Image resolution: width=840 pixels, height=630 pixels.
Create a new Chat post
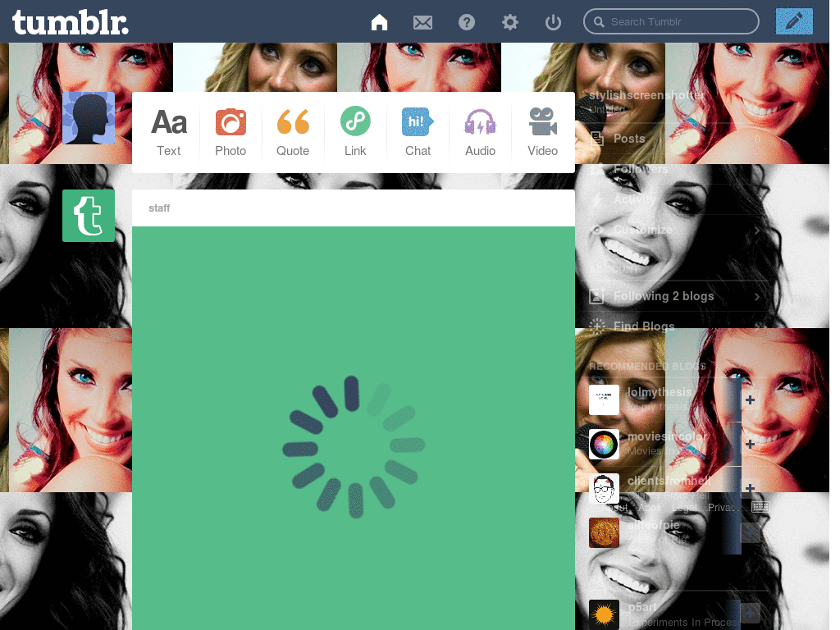[418, 132]
